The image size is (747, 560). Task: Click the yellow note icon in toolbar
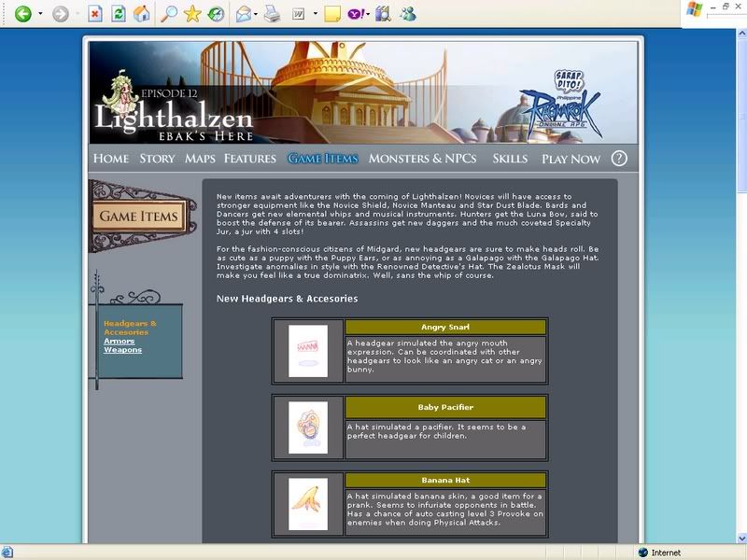pyautogui.click(x=332, y=14)
